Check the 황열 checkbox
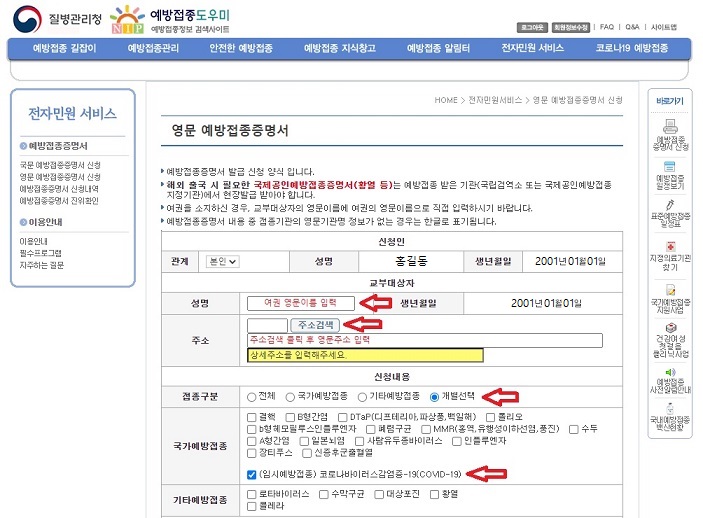This screenshot has height=518, width=703. click(434, 495)
